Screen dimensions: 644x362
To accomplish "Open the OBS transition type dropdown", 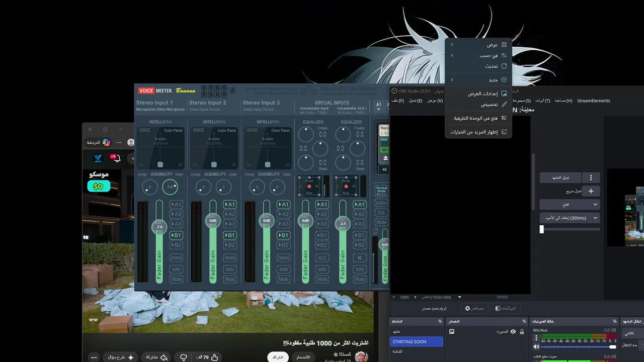I will (570, 205).
